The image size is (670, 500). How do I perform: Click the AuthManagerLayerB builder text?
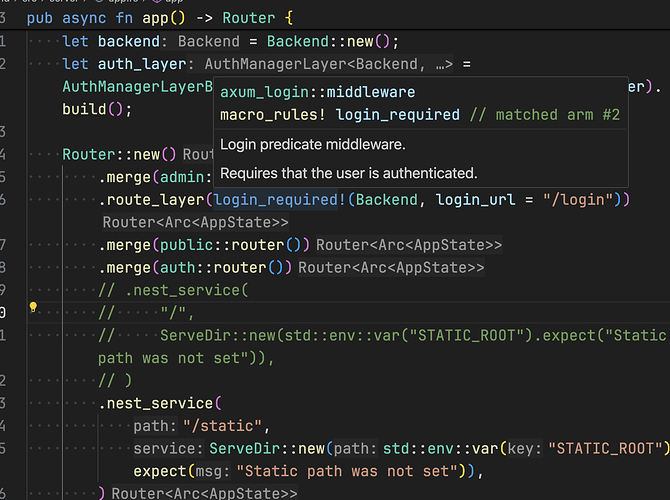138,87
